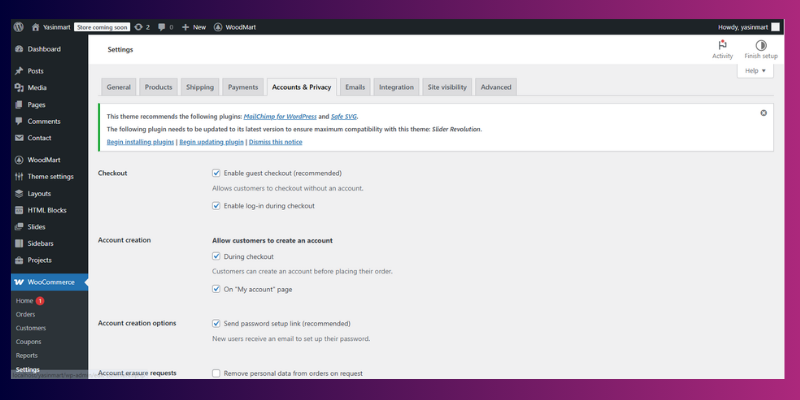The width and height of the screenshot is (800, 400).
Task: Open WoodMart item in the sidebar
Action: click(44, 160)
